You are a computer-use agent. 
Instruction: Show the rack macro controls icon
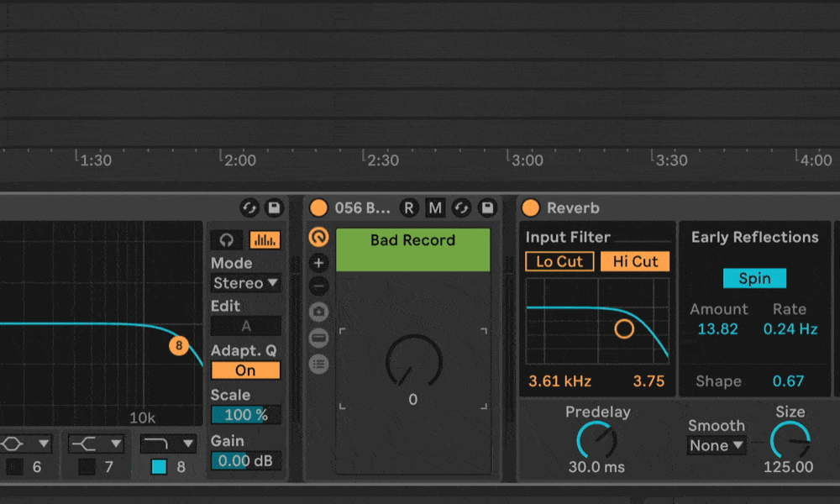(318, 238)
